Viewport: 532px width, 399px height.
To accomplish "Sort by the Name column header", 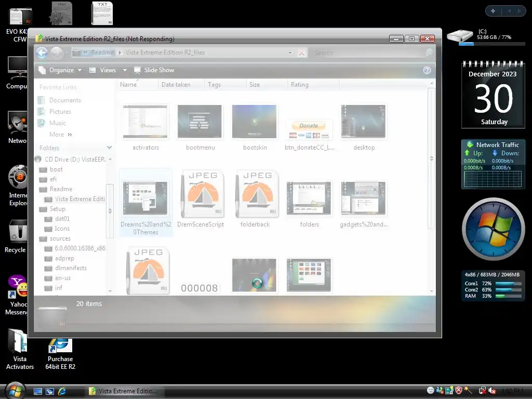I will 137,85.
